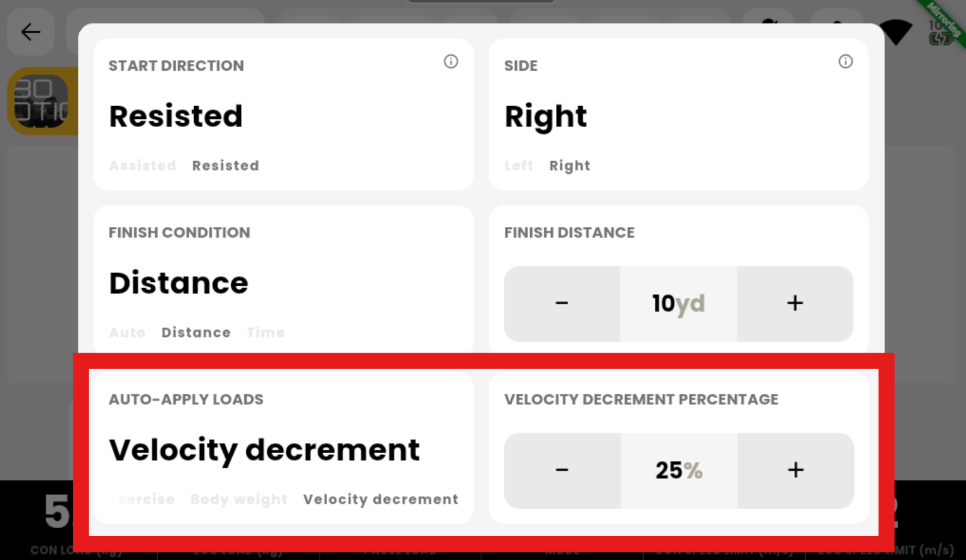Increase velocity decrement percentage
The height and width of the screenshot is (560, 966).
(796, 470)
